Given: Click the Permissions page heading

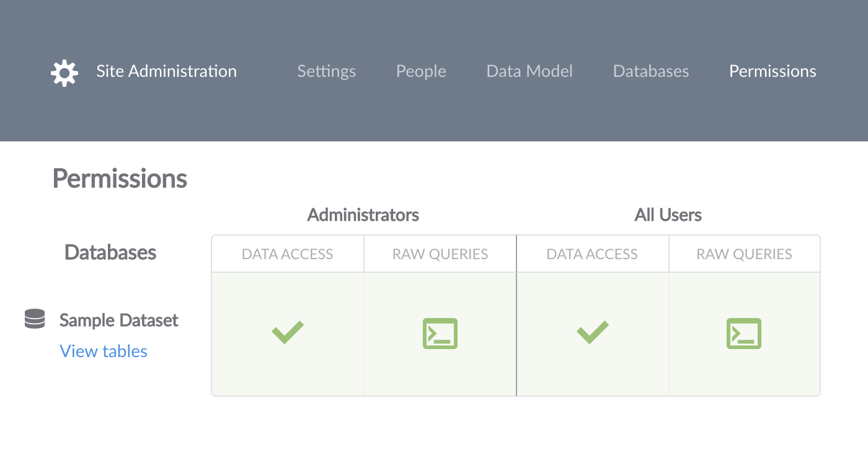Looking at the screenshot, I should click(x=120, y=179).
